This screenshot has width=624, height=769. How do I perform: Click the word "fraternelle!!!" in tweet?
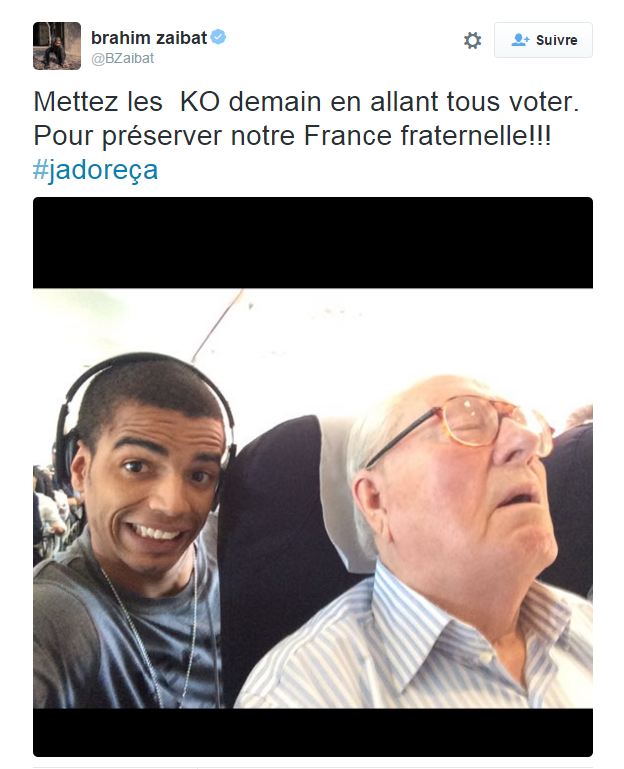(476, 135)
